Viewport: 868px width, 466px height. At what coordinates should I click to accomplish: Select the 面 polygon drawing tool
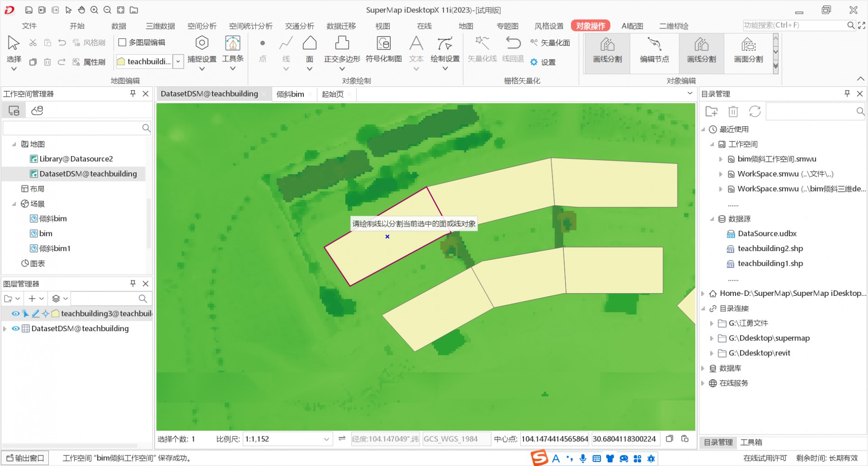coord(310,43)
